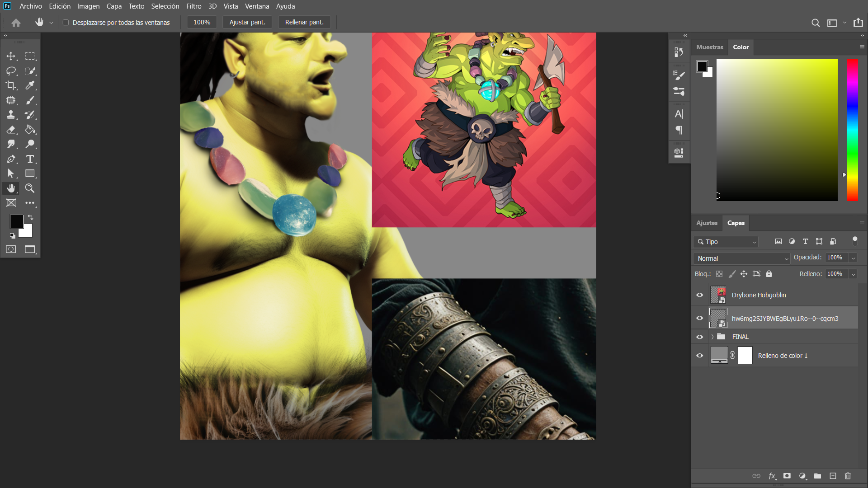This screenshot has width=868, height=488.
Task: Toggle lock image pixels
Action: coord(732,274)
